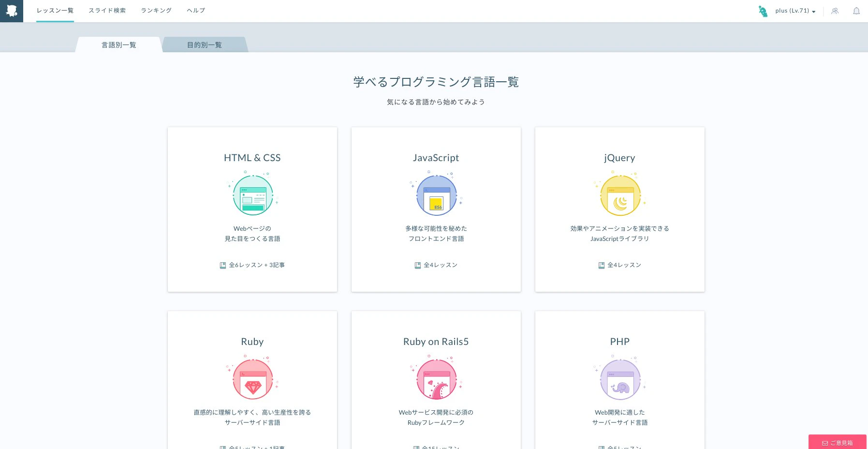This screenshot has height=449, width=868.
Task: Open the friends/users icon in header
Action: tap(835, 11)
